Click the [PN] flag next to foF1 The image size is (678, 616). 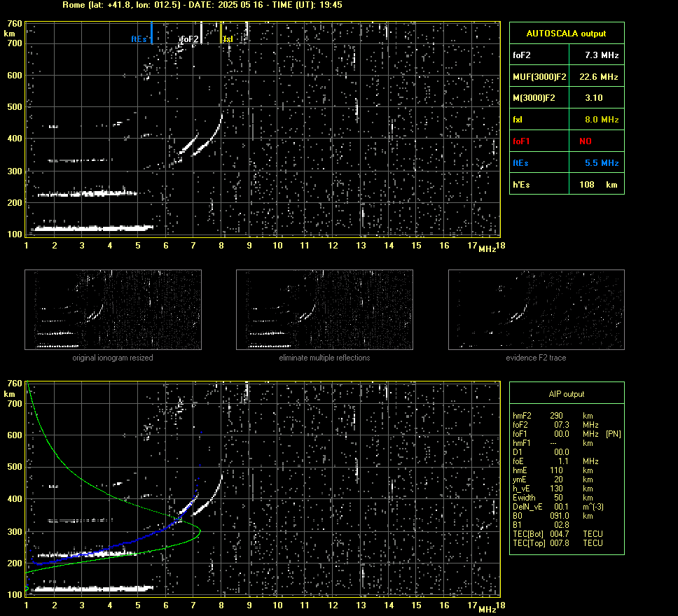pyautogui.click(x=614, y=434)
